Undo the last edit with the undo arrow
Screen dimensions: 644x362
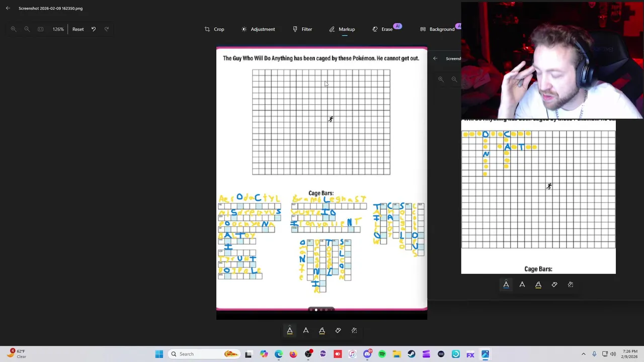pos(94,29)
